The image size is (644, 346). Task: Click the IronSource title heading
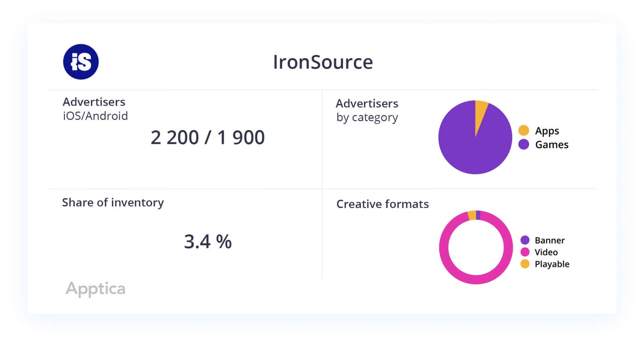click(322, 62)
